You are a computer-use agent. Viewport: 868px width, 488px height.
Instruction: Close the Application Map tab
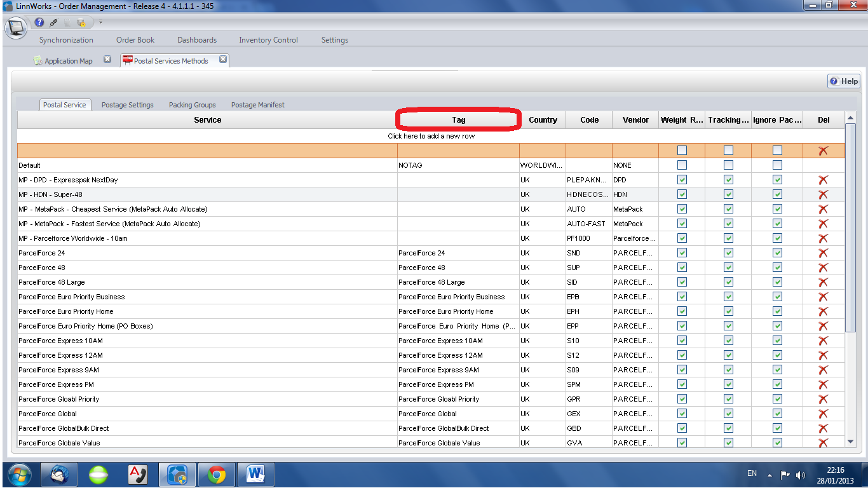[x=107, y=60]
